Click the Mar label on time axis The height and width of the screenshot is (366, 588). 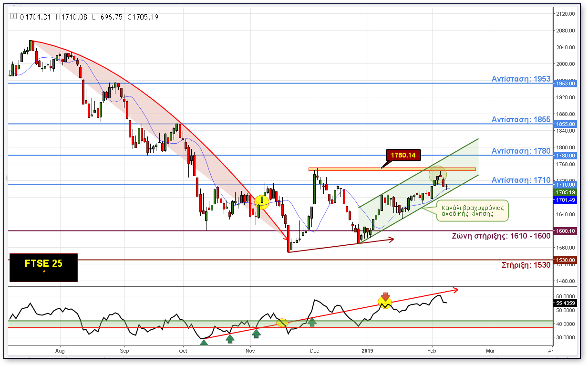click(x=490, y=351)
